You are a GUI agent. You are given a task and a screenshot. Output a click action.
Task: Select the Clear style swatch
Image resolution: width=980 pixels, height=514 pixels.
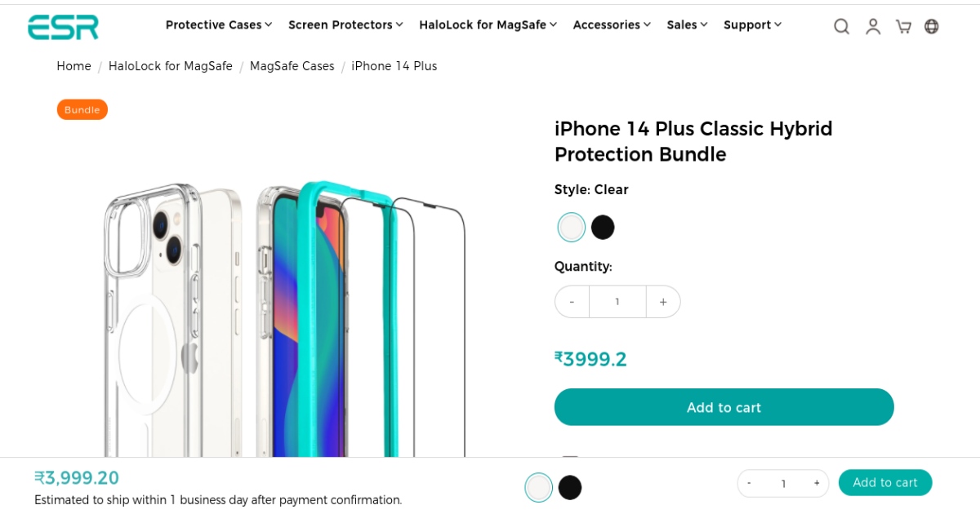pyautogui.click(x=572, y=227)
